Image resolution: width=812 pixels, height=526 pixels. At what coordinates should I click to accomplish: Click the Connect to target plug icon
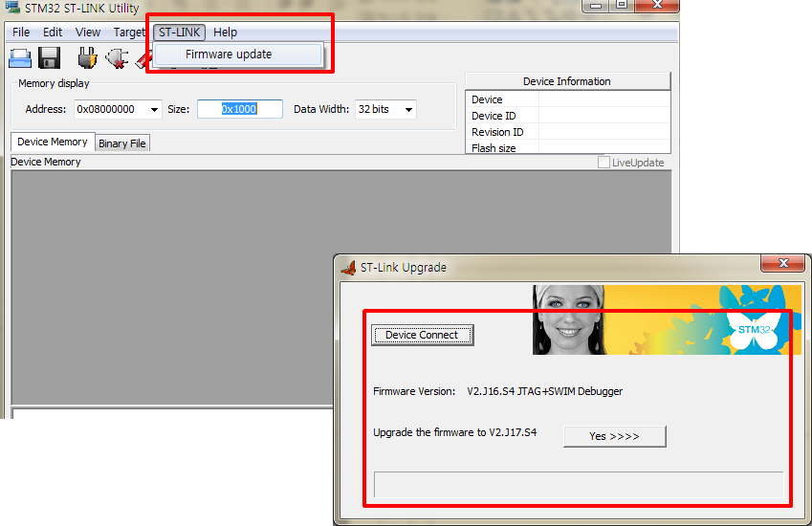(87, 57)
